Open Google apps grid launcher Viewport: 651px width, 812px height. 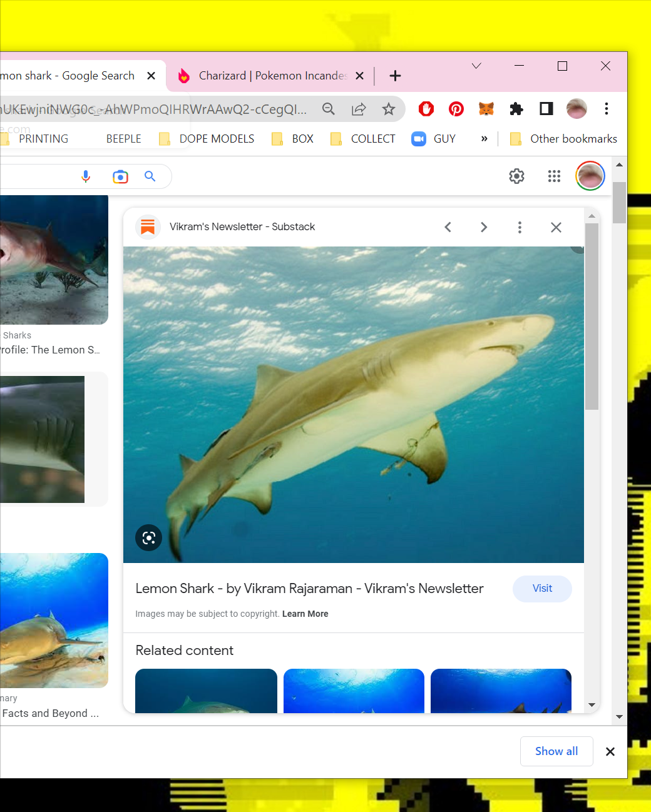(x=554, y=176)
